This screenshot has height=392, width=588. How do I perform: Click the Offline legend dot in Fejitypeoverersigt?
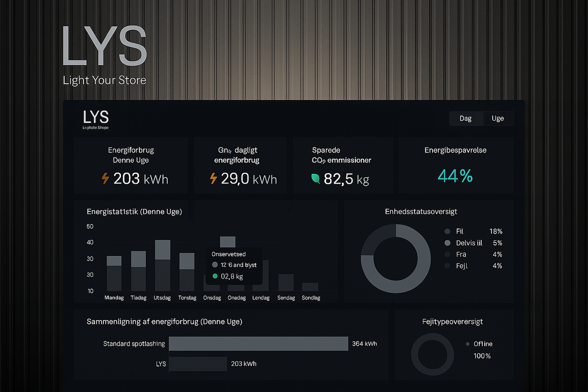[x=467, y=344]
